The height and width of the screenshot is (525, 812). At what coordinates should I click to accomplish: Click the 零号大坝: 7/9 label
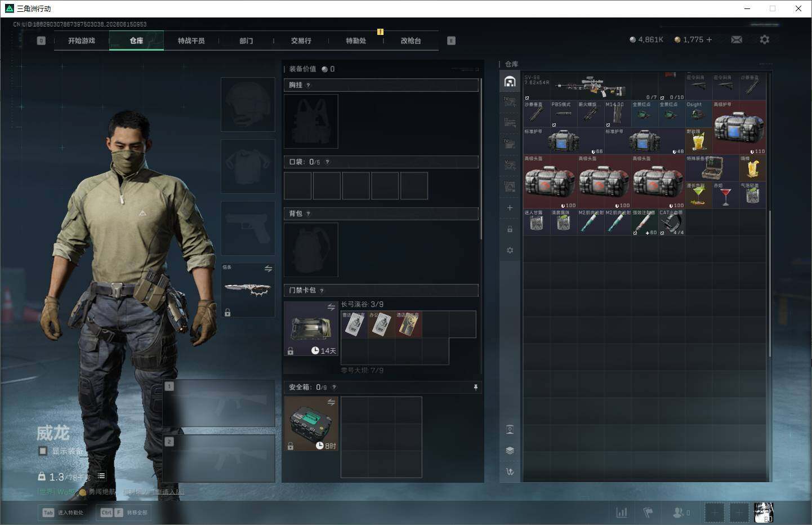pyautogui.click(x=362, y=370)
